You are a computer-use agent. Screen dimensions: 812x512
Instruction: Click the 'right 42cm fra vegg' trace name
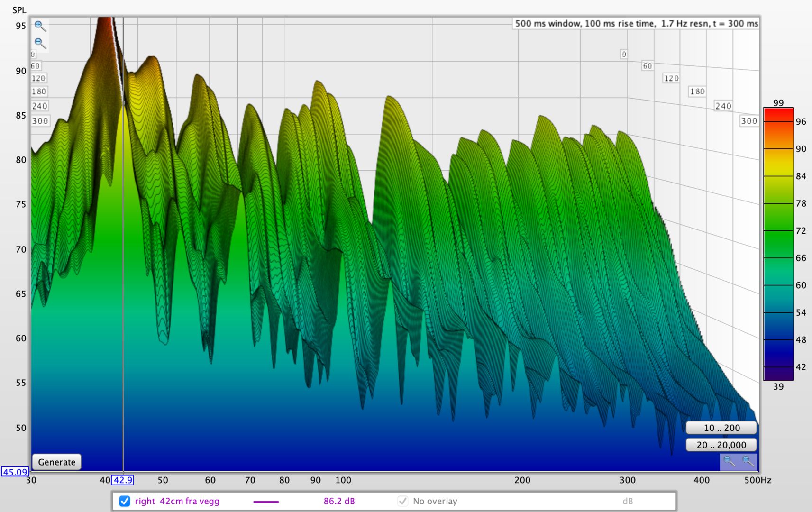click(177, 501)
